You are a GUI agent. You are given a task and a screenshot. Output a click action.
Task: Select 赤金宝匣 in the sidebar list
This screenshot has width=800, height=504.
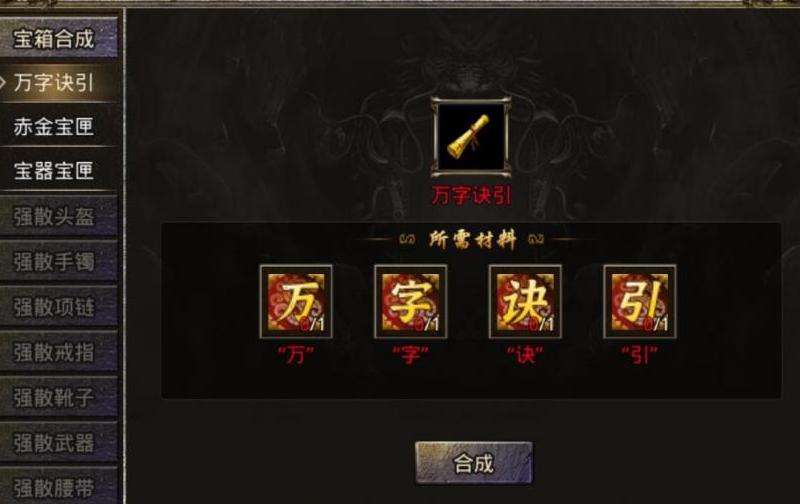[x=59, y=126]
